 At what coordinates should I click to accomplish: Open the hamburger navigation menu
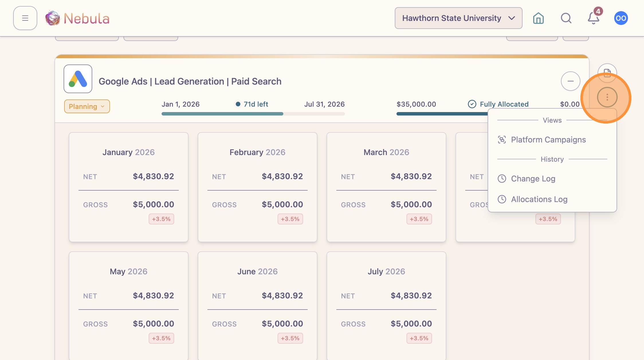(x=25, y=18)
